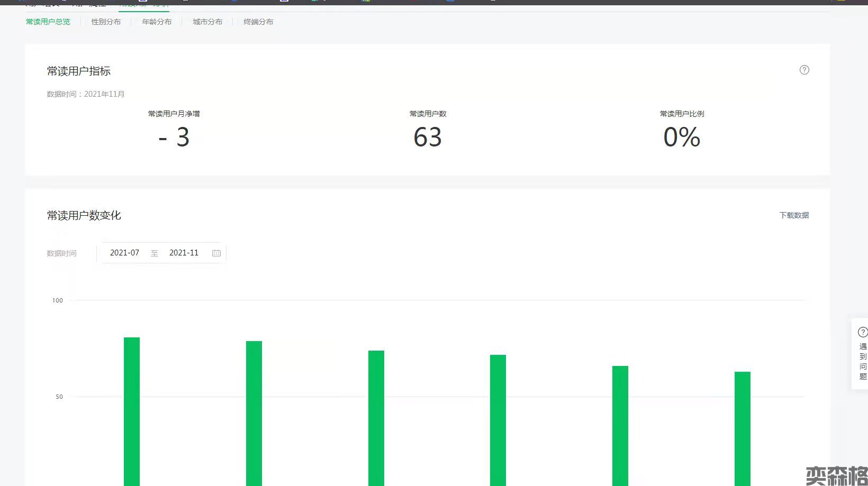Go to the 城市分布 tab

[x=207, y=22]
